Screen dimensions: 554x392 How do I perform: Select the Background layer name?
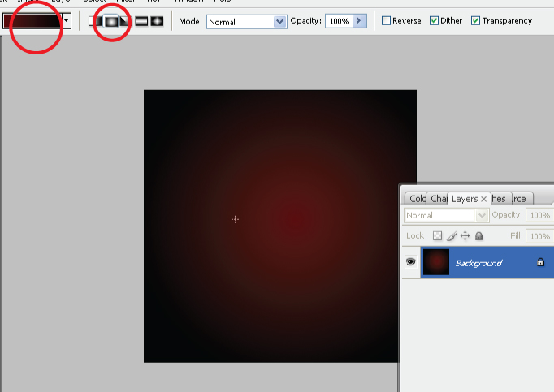point(478,263)
